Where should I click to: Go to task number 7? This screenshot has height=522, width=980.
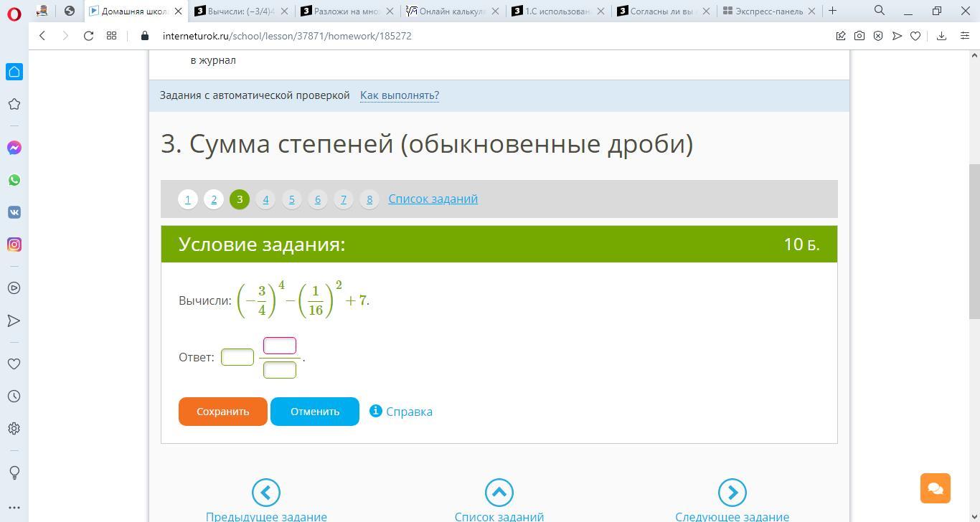pyautogui.click(x=343, y=199)
